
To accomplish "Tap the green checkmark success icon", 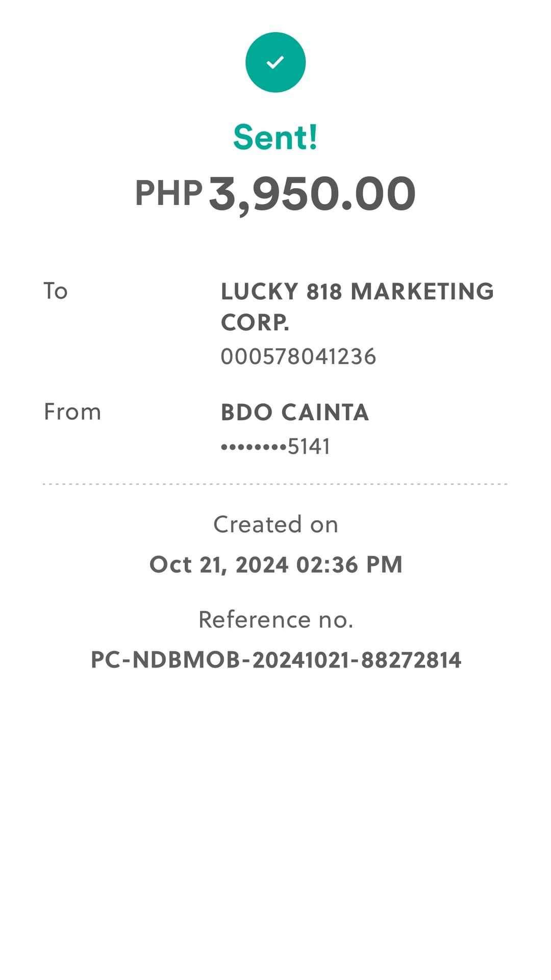I will 275,62.
